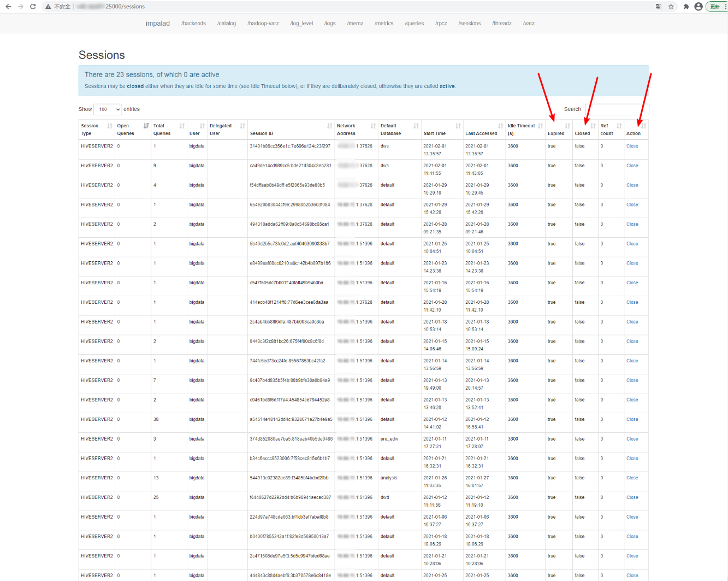Click the 'pro_edw' default database cell

point(389,439)
